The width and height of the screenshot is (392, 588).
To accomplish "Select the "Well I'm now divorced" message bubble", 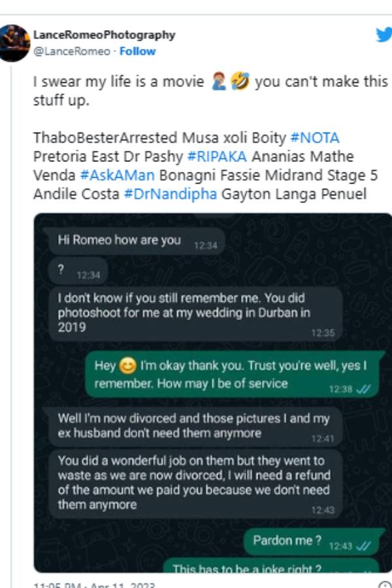I will click(x=195, y=426).
